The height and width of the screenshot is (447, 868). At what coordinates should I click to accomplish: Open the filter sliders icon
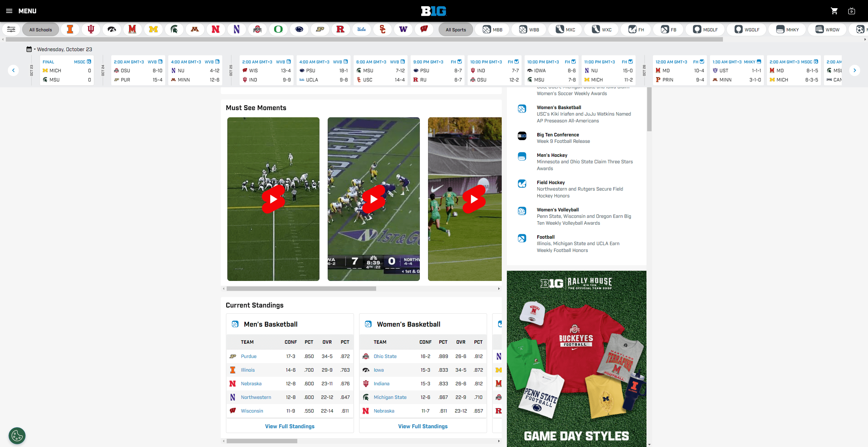[x=11, y=29]
